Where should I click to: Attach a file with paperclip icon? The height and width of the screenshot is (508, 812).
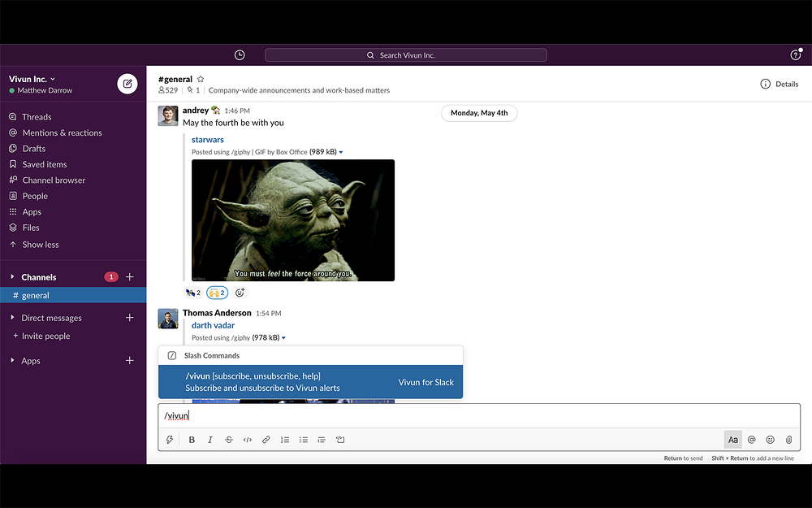click(x=788, y=440)
